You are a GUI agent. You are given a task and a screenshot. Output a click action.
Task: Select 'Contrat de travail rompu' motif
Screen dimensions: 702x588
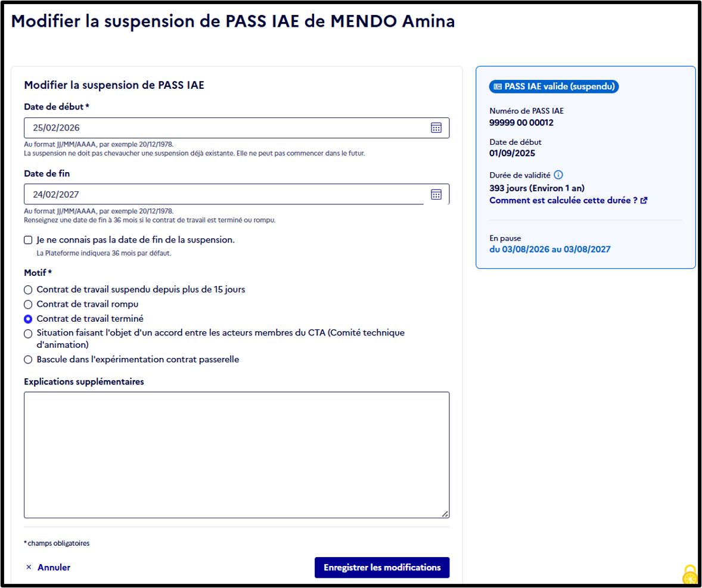(x=28, y=304)
